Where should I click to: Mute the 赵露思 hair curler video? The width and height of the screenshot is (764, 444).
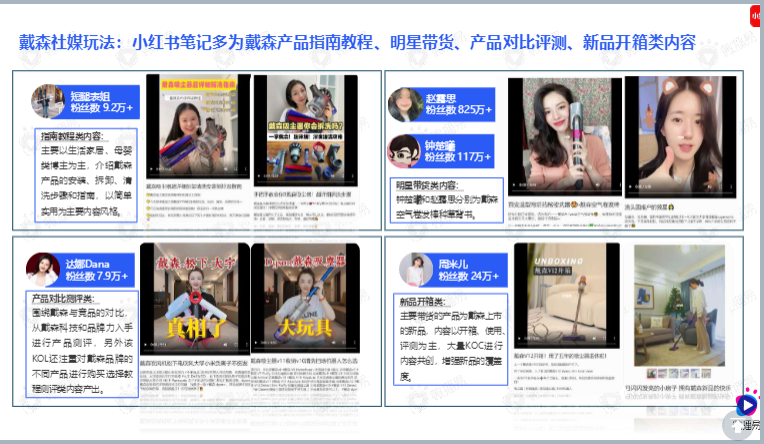[x=597, y=185]
